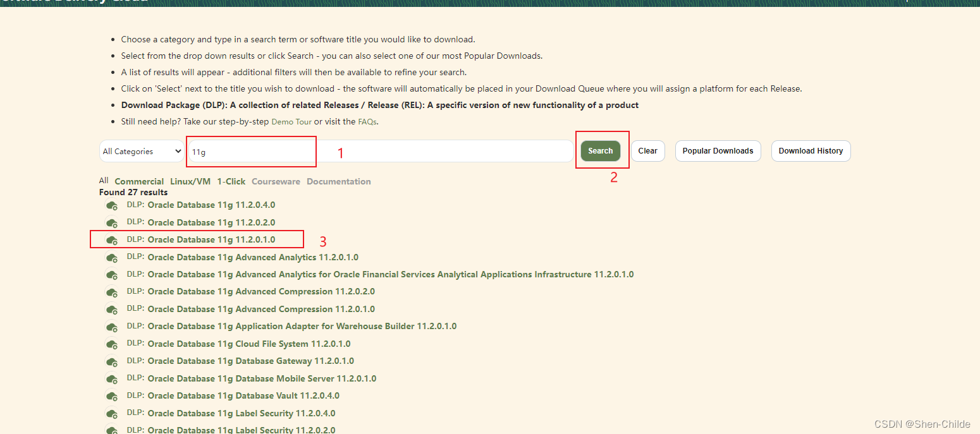This screenshot has width=980, height=434.
Task: Select the Documentation filter tab
Action: tap(339, 181)
